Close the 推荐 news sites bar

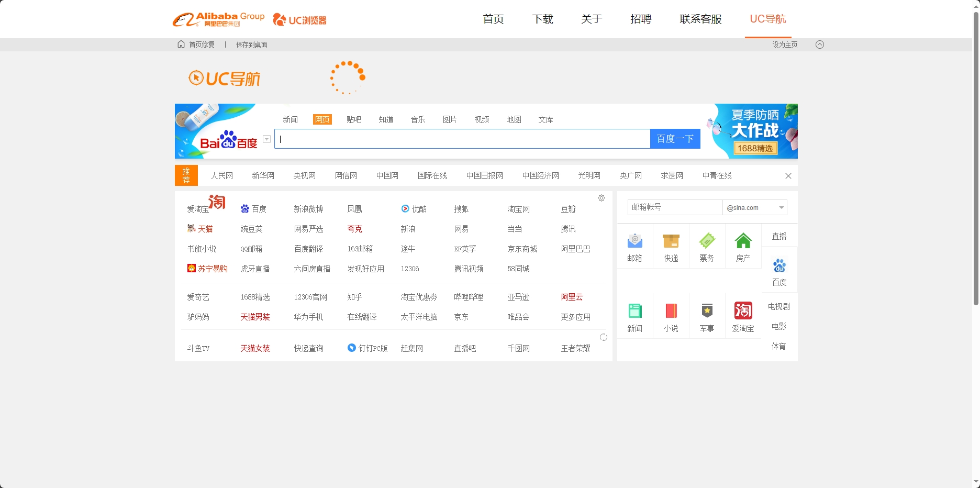click(x=788, y=176)
